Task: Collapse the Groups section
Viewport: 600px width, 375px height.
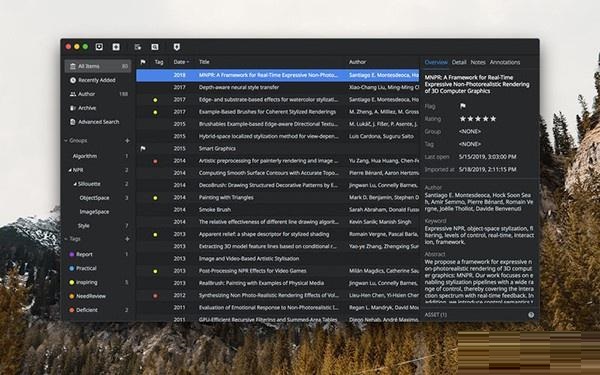Action: coord(66,140)
